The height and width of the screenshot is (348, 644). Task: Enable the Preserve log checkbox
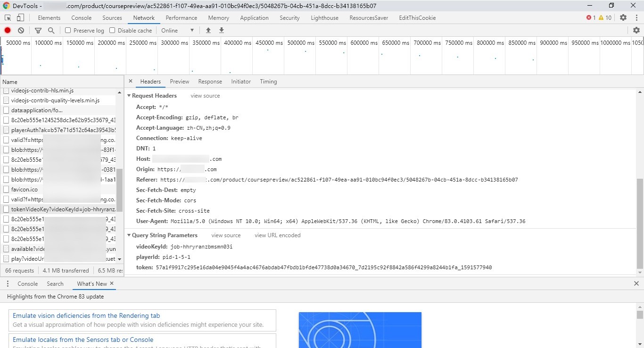68,30
